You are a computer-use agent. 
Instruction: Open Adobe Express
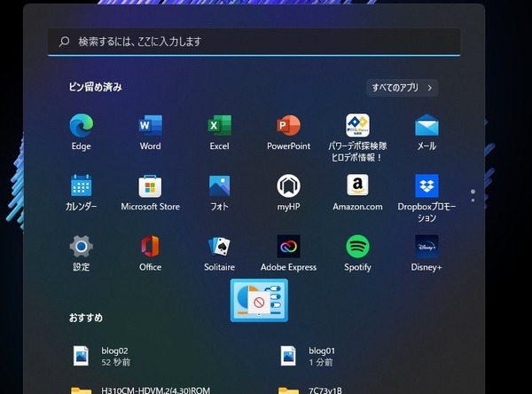[x=289, y=253]
